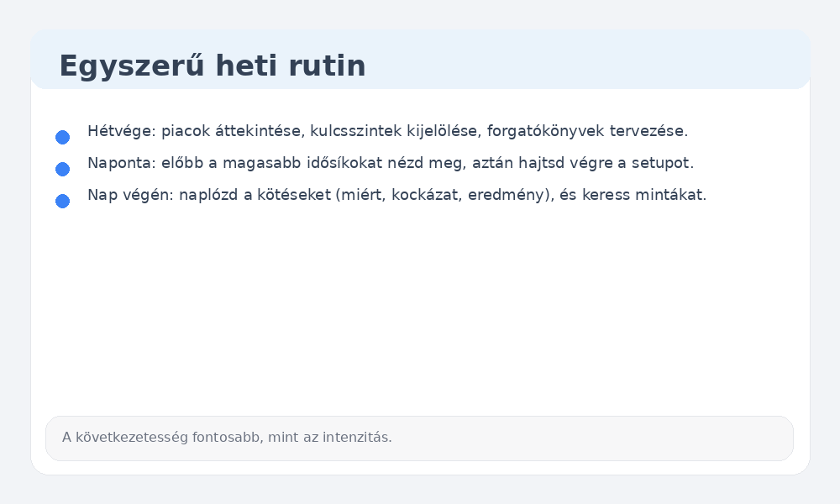The height and width of the screenshot is (504, 840).
Task: Click the blue bullet icon beside Nap végén
Action: 63,200
